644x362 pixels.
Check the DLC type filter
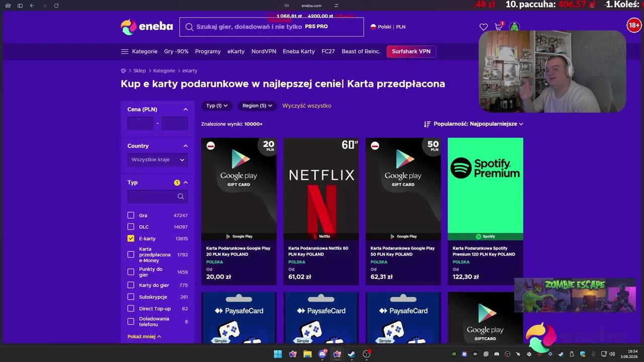[131, 227]
